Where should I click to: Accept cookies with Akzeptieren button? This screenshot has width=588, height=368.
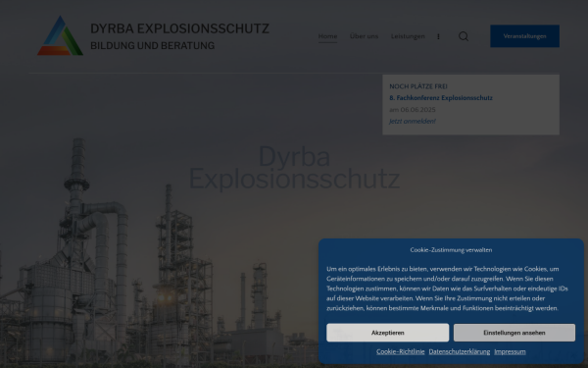(x=388, y=333)
